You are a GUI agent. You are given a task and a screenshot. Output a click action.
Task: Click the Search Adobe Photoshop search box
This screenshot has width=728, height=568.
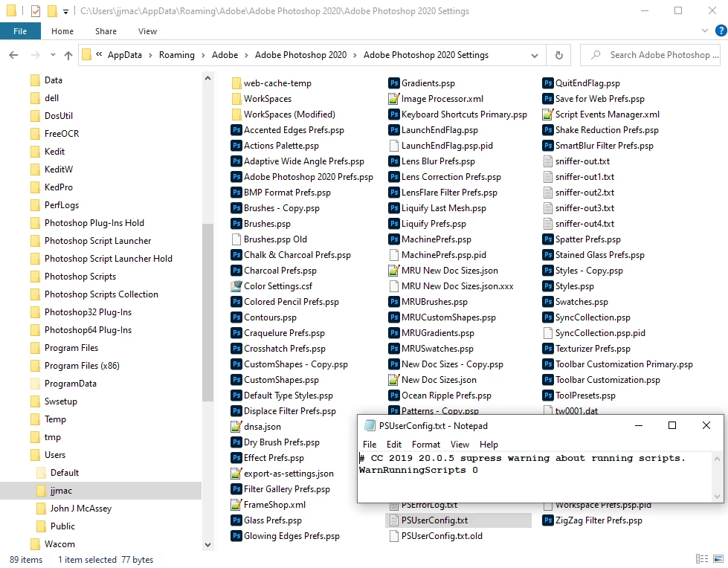tap(650, 55)
